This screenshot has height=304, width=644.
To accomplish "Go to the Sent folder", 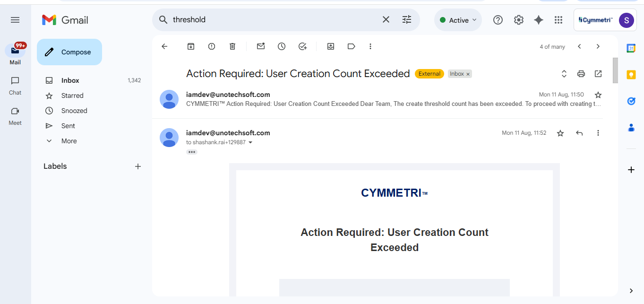I will 68,126.
